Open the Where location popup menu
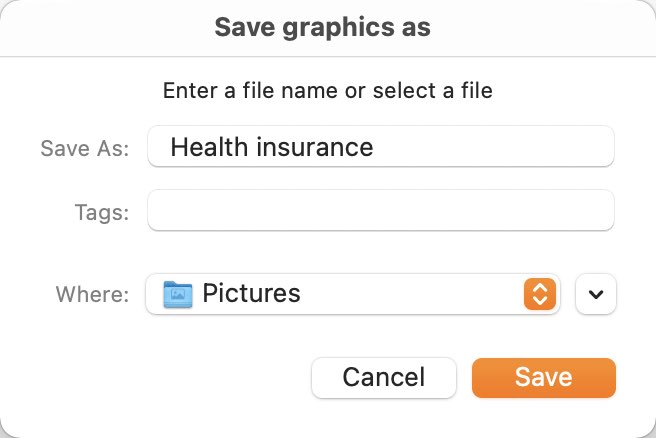This screenshot has width=656, height=438. click(x=353, y=294)
